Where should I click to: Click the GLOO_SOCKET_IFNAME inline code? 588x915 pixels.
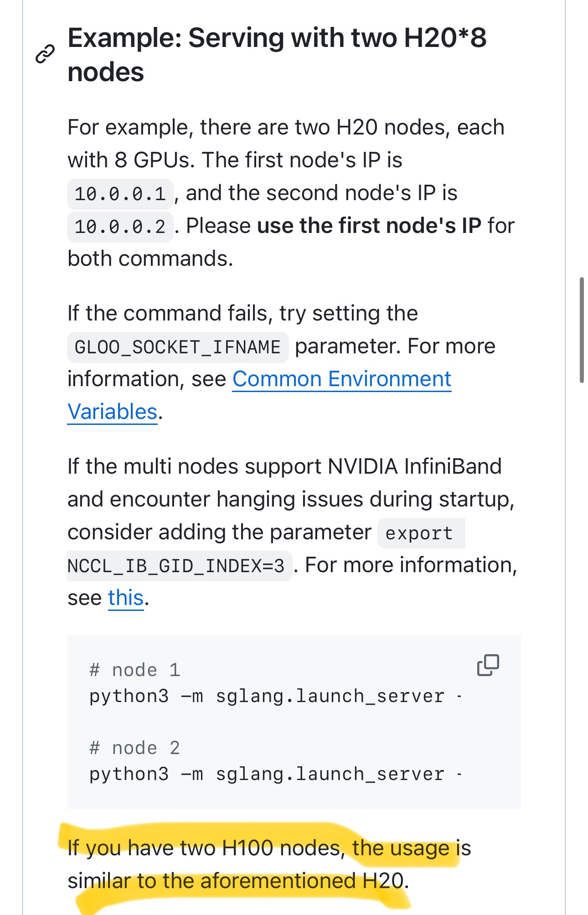[x=177, y=347]
